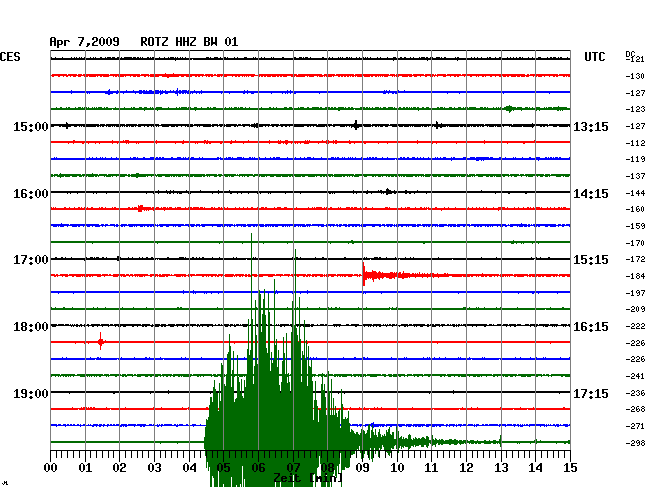Click the date label "Apr 7,2009"
Image resolution: width=650 pixels, height=494 pixels.
click(x=84, y=42)
